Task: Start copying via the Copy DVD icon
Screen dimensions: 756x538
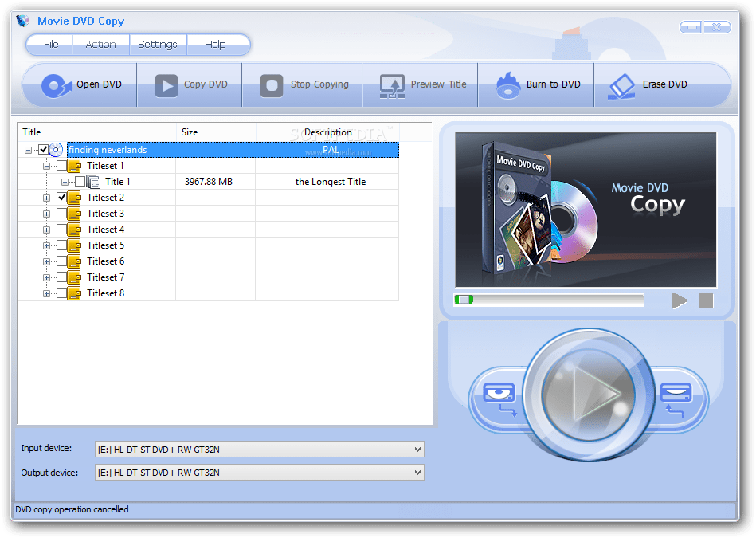Action: (168, 84)
